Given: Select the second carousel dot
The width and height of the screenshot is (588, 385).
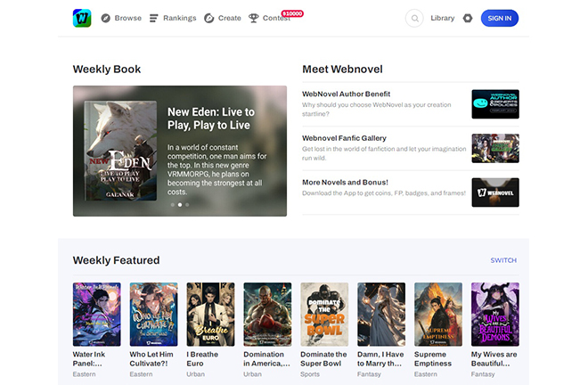Looking at the screenshot, I should [x=180, y=205].
